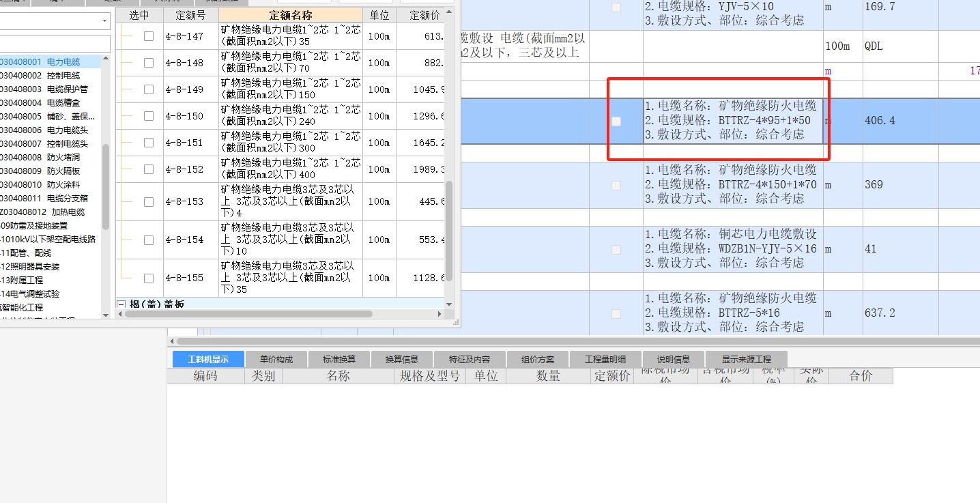Select the quantity cell 406.4

coord(901,121)
